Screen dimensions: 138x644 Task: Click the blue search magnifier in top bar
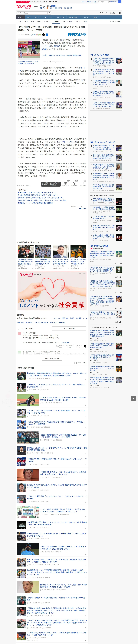tap(120, 2)
